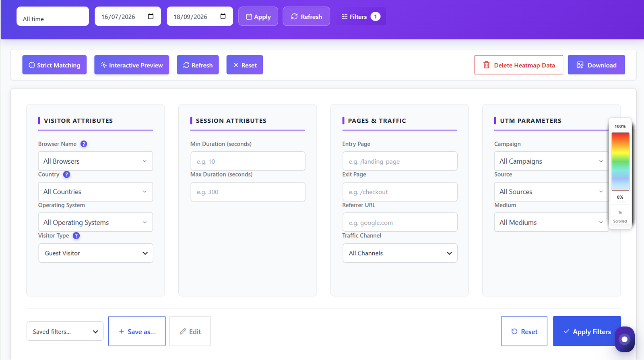Open the All Browsers dropdown
The image size is (644, 360).
pyautogui.click(x=95, y=161)
